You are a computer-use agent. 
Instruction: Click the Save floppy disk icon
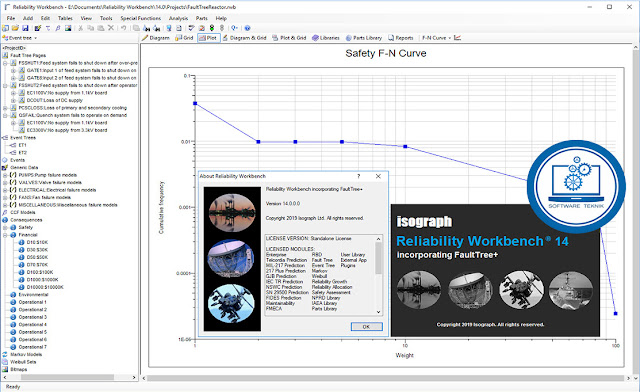pos(25,28)
